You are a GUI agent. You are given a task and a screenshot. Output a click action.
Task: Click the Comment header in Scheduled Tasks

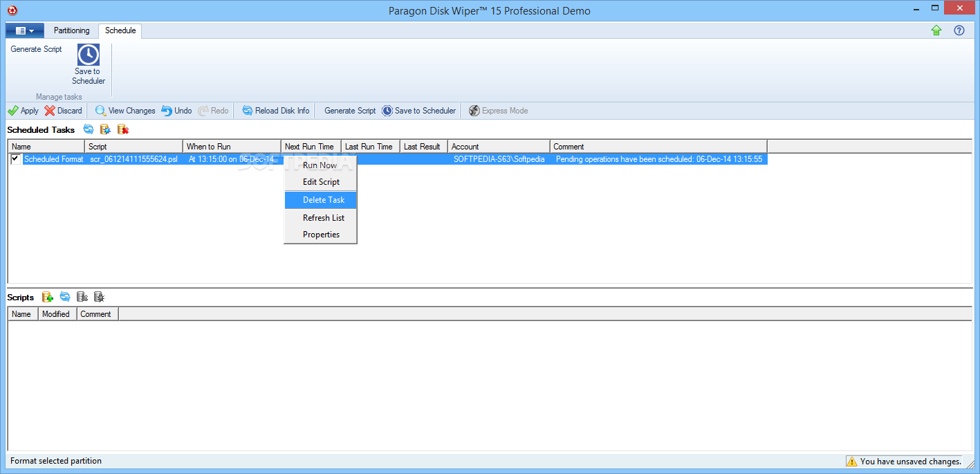658,147
